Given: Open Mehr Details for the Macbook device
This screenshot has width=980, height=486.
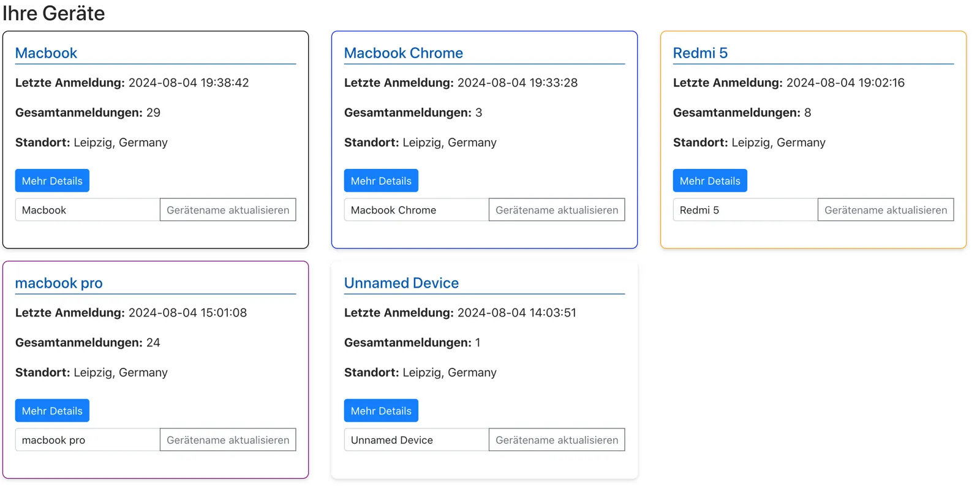Looking at the screenshot, I should pyautogui.click(x=52, y=181).
